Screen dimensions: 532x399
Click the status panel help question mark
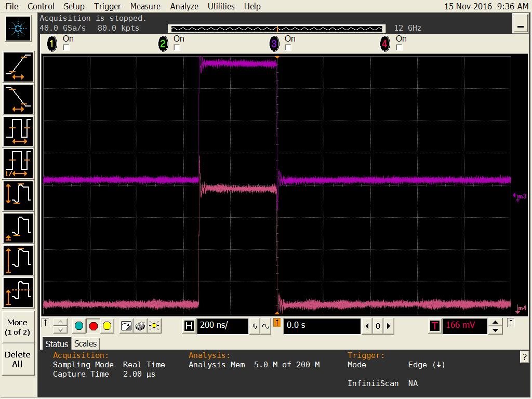coord(524,356)
